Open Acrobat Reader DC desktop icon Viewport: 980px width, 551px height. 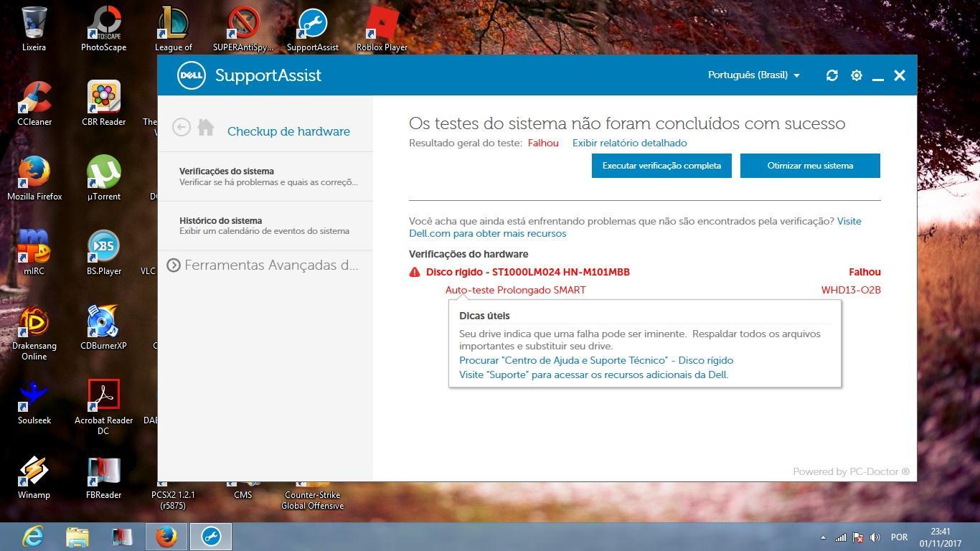(103, 407)
